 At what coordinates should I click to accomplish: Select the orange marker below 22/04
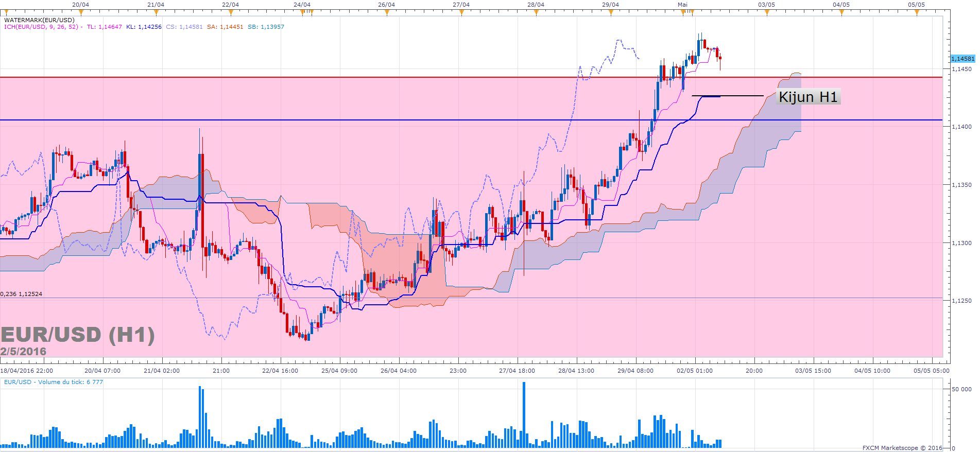pos(230,12)
